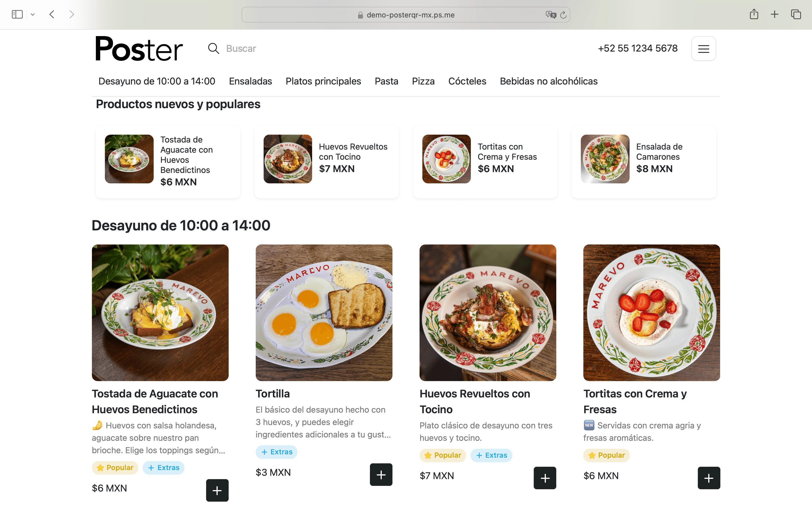Click the Extras tag under Tortilla
The width and height of the screenshot is (812, 507).
pos(277,452)
